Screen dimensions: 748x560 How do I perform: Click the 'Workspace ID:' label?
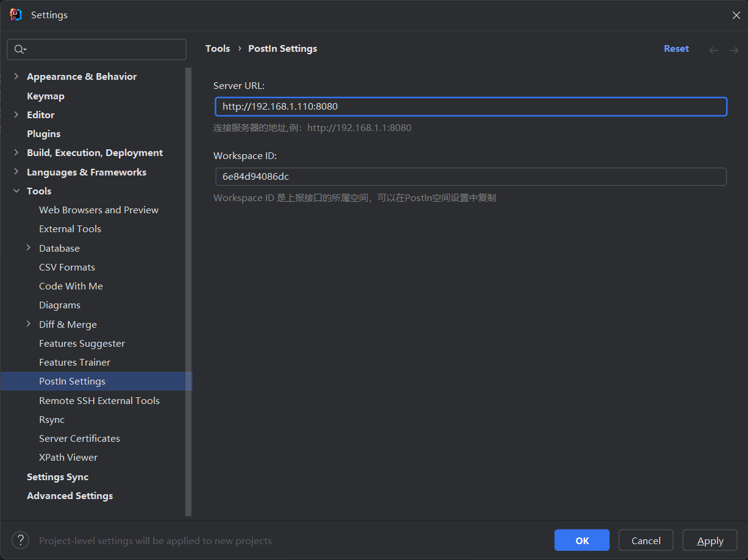245,156
